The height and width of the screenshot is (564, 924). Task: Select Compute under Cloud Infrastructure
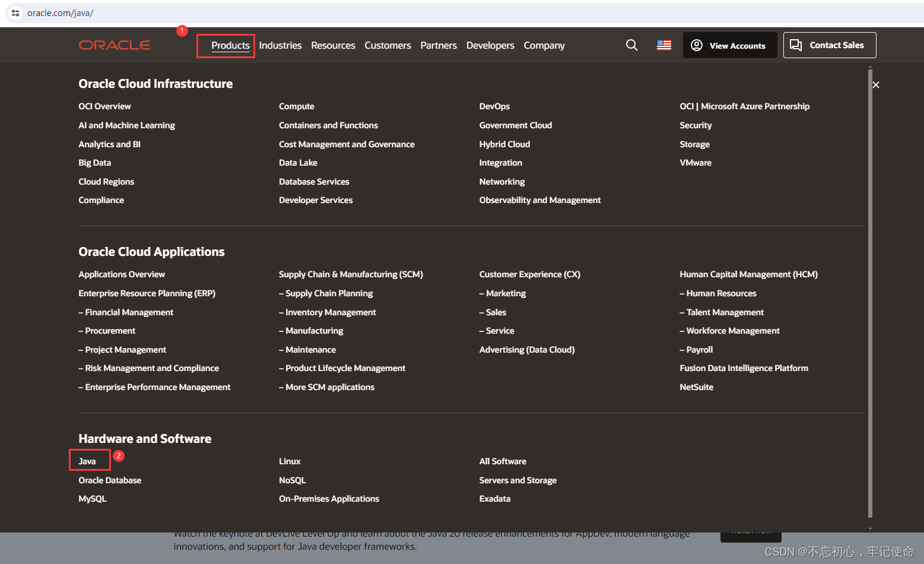[x=297, y=106]
